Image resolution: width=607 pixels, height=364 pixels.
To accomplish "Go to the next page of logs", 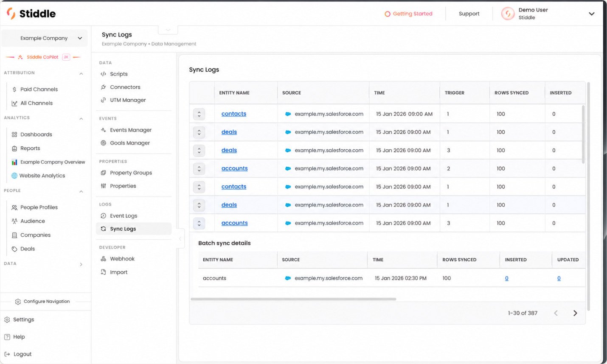I will click(x=575, y=313).
